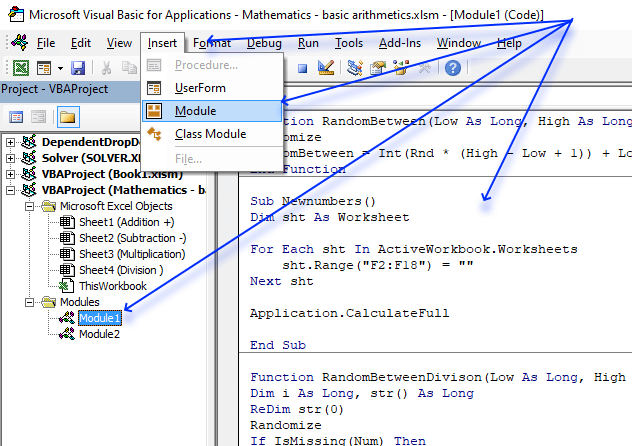Click the ThisWorkbook icon in the tree

click(x=67, y=286)
